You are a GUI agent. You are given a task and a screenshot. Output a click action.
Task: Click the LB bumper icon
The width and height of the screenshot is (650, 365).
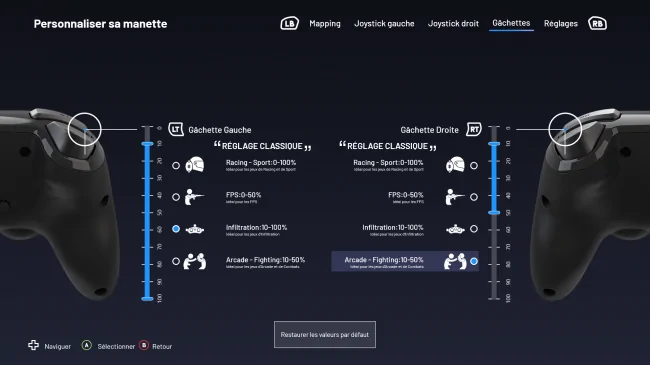click(x=289, y=24)
